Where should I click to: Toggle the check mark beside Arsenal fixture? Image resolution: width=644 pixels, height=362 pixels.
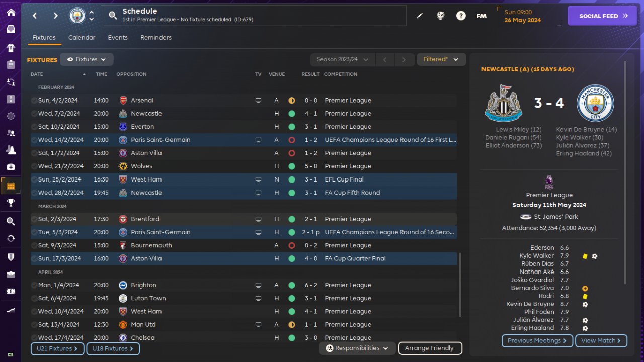click(34, 101)
